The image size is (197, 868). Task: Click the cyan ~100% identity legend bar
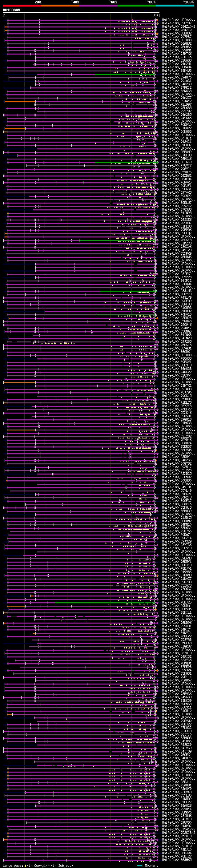[175, 6]
